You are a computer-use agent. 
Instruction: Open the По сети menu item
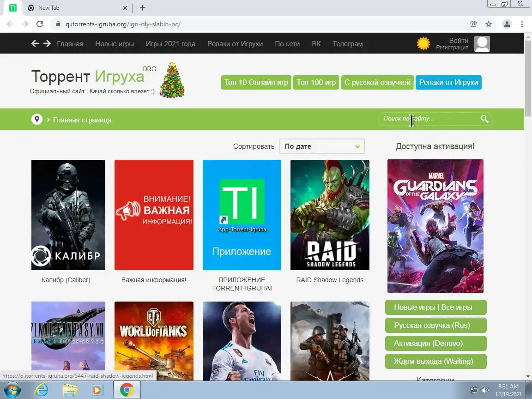click(x=287, y=44)
